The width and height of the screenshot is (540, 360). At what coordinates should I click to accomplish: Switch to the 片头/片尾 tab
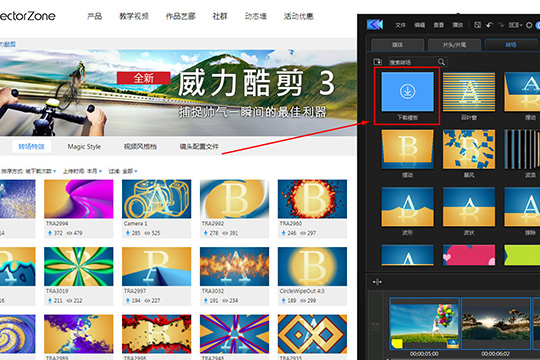[x=454, y=45]
